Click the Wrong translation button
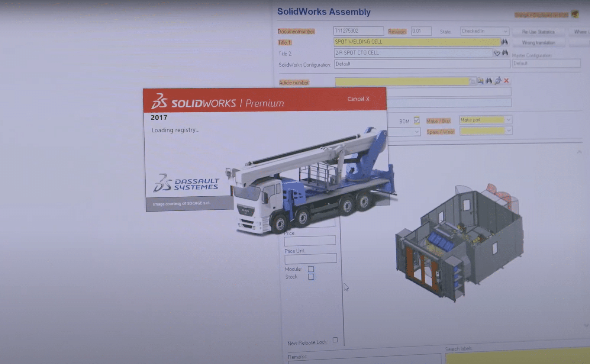Image resolution: width=590 pixels, height=364 pixels. [x=538, y=43]
